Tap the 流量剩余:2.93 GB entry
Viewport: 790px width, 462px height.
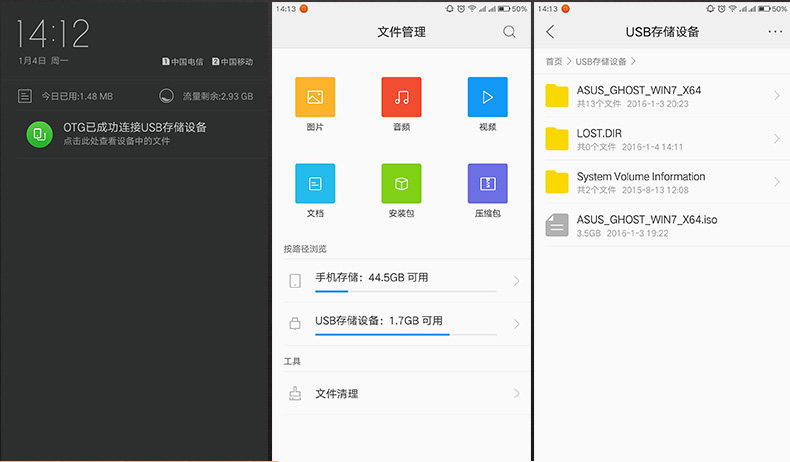click(218, 96)
